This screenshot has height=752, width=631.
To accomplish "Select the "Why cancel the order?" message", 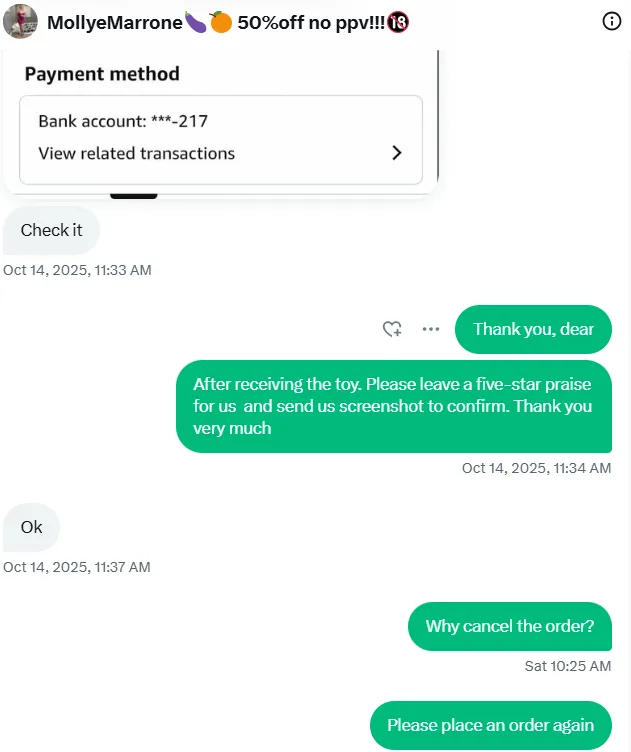I will 510,627.
